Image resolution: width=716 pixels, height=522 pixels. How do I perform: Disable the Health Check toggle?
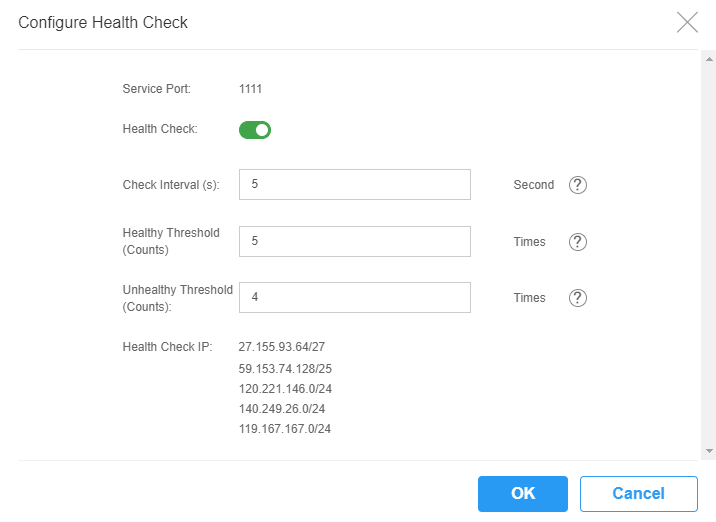255,130
